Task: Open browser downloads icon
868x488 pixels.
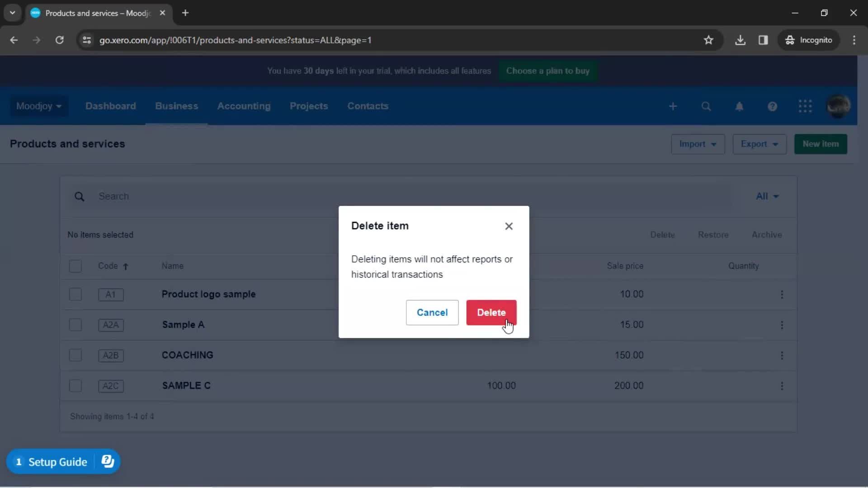Action: pos(740,40)
